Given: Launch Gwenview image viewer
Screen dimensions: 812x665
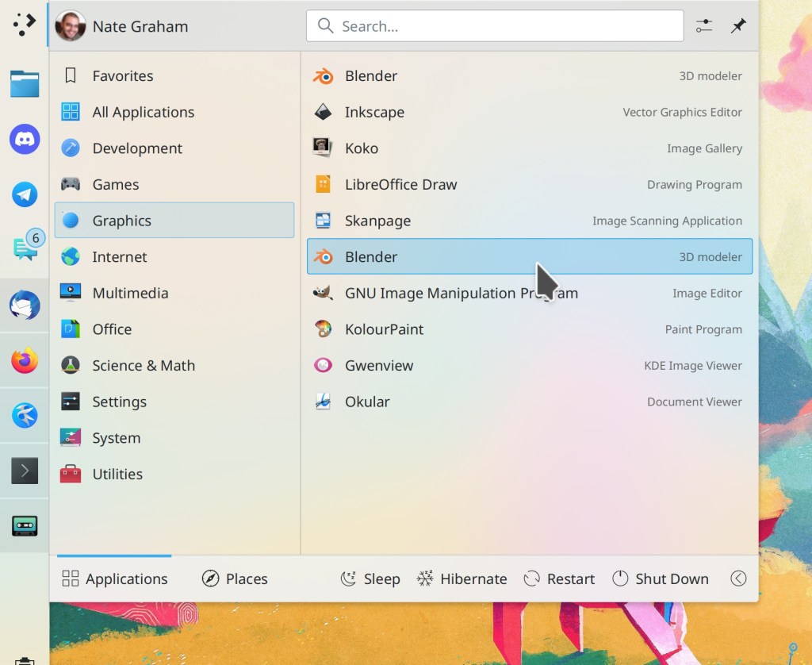Looking at the screenshot, I should point(378,366).
